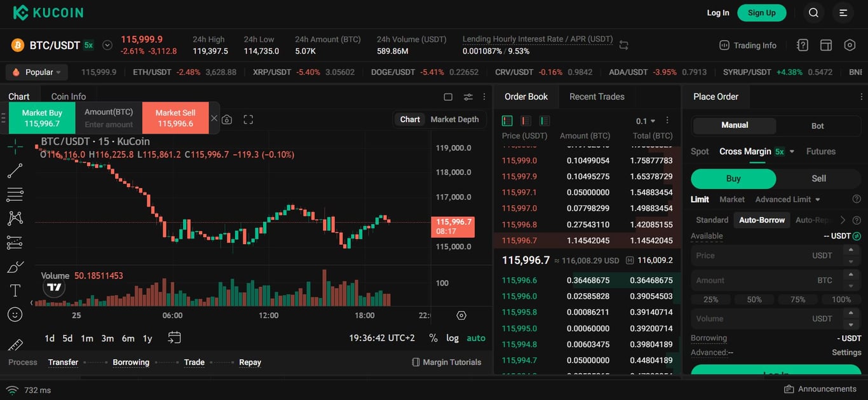
Task: Open the 0.1 order book precision dropdown
Action: (x=644, y=120)
